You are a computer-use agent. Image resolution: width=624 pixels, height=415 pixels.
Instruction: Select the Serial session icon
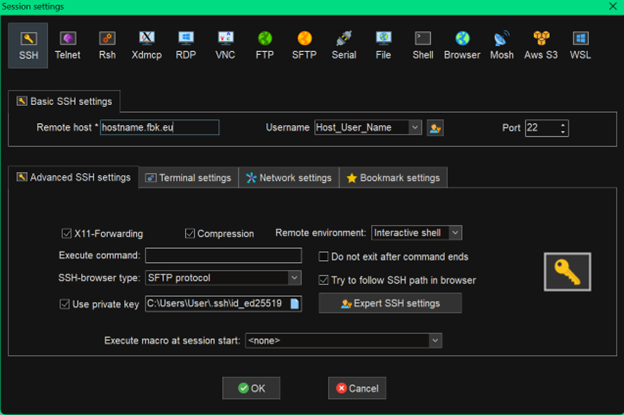pos(343,45)
